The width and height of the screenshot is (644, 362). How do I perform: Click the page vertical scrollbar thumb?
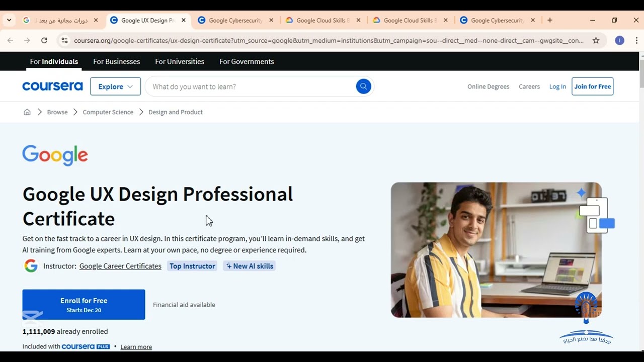[x=641, y=74]
